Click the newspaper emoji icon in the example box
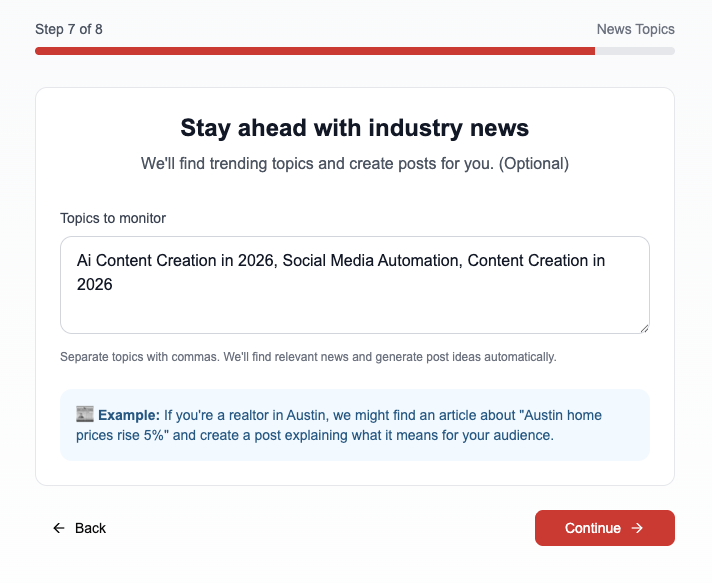 85,415
